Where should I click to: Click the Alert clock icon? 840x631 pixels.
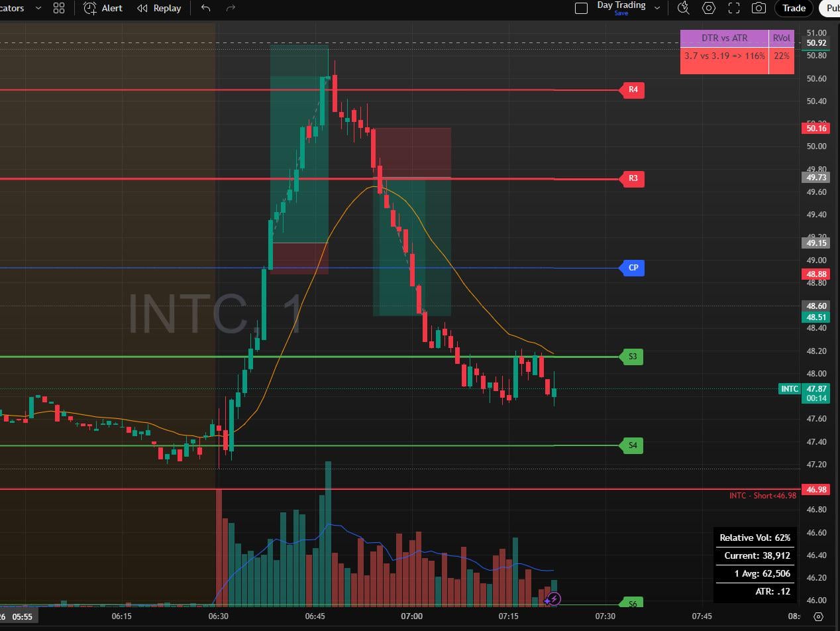[90, 8]
